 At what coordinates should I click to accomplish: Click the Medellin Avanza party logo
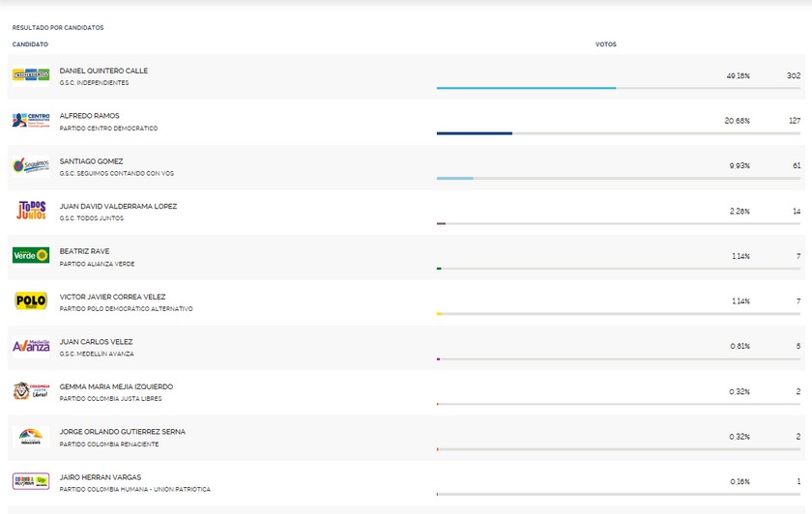(x=31, y=346)
